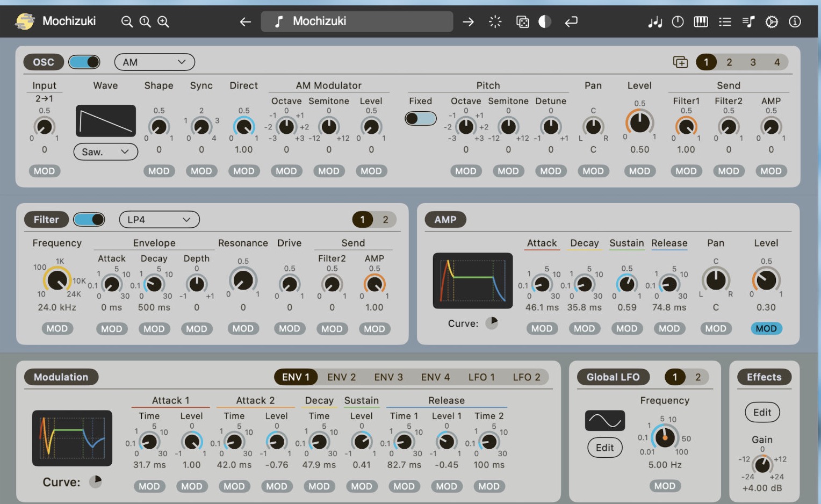The image size is (821, 504).
Task: Switch to the ENV 4 tab
Action: click(x=435, y=377)
